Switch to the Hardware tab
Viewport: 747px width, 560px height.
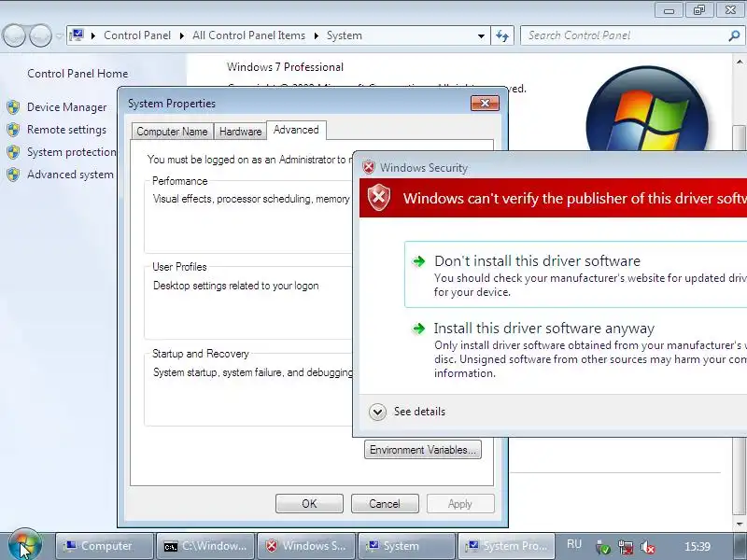pyautogui.click(x=241, y=132)
